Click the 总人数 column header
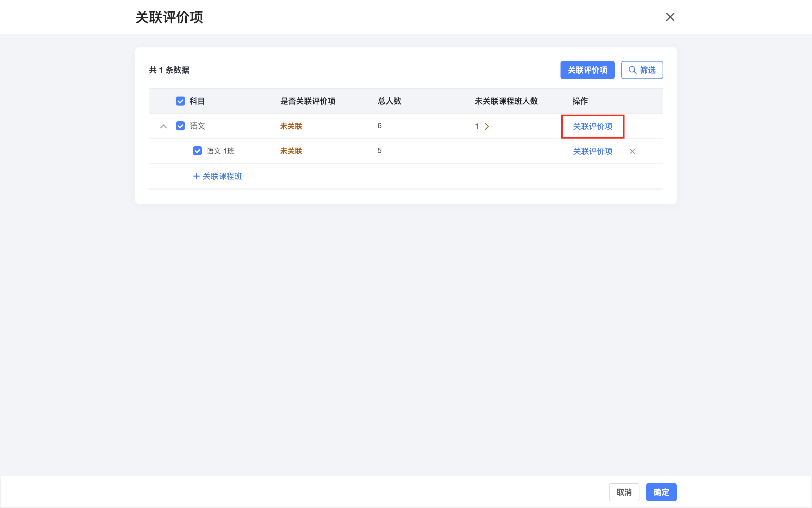Image resolution: width=812 pixels, height=508 pixels. [389, 101]
